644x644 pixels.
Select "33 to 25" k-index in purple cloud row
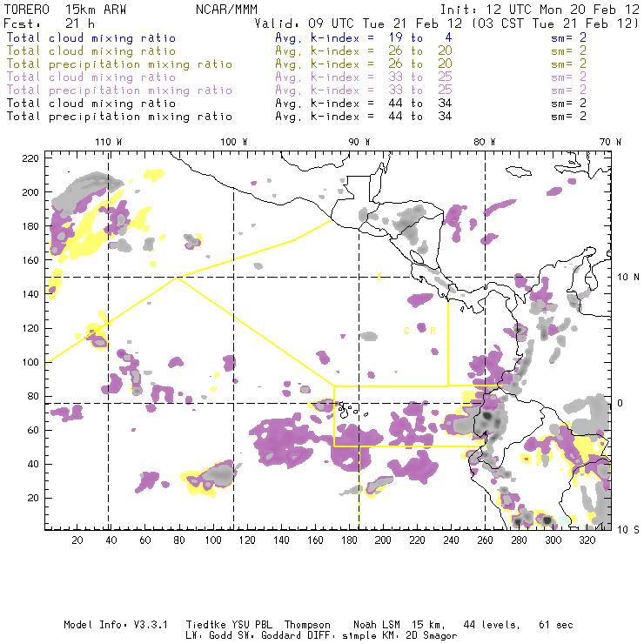[420, 77]
